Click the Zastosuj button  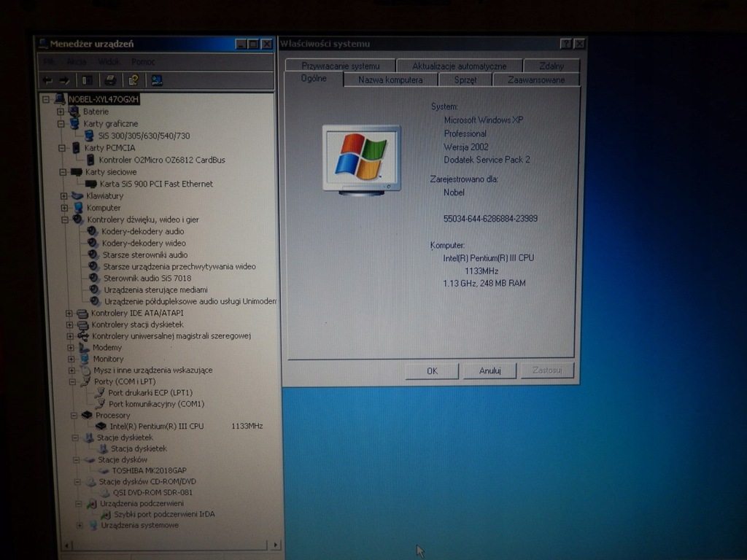click(547, 370)
